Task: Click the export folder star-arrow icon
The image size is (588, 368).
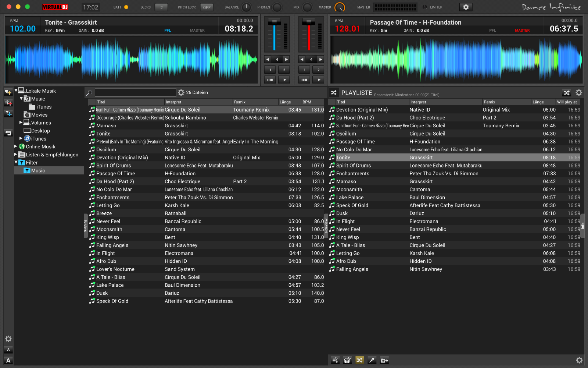Action: [384, 360]
